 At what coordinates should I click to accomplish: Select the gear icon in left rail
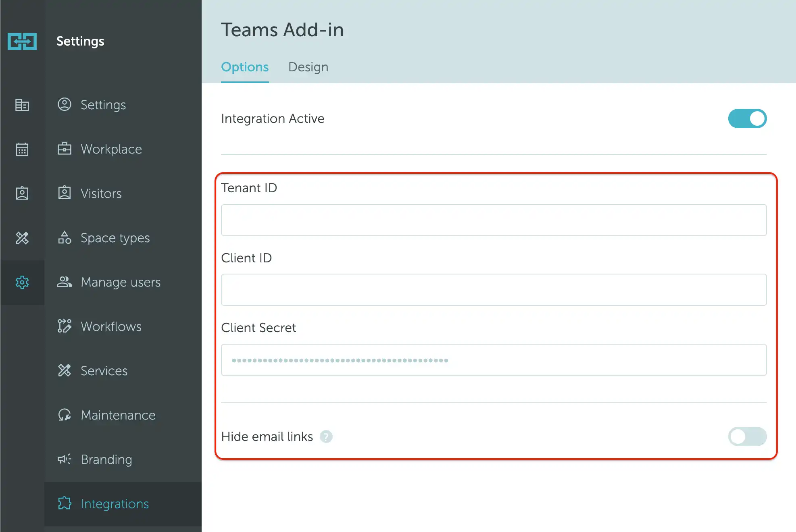22,282
